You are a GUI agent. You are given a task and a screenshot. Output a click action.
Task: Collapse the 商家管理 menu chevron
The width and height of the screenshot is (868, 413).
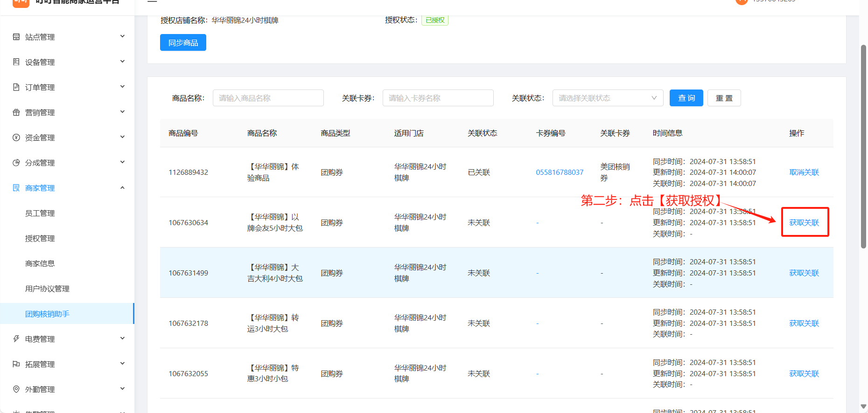coord(122,188)
